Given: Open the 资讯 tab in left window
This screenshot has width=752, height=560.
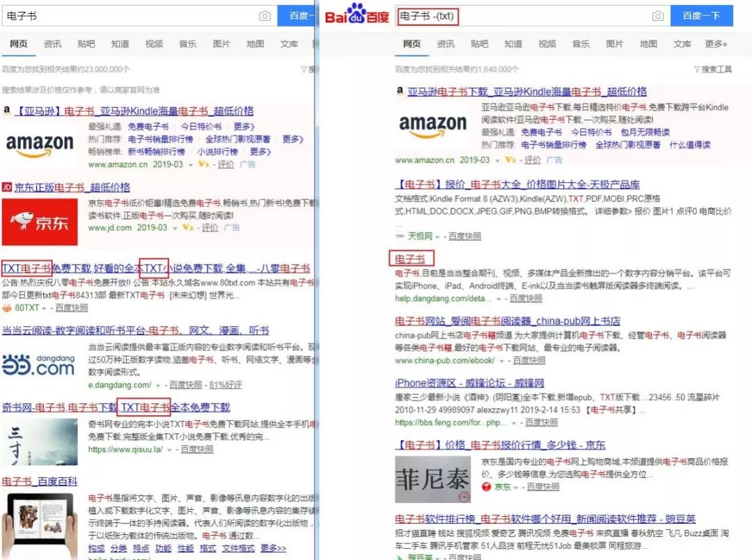Looking at the screenshot, I should coord(52,44).
